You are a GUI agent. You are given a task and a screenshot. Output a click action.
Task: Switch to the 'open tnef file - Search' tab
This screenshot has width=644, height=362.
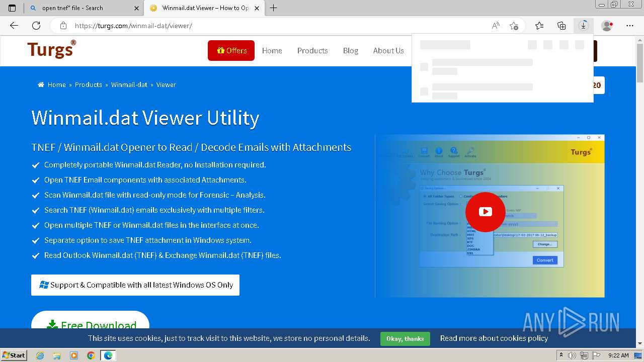click(x=83, y=8)
